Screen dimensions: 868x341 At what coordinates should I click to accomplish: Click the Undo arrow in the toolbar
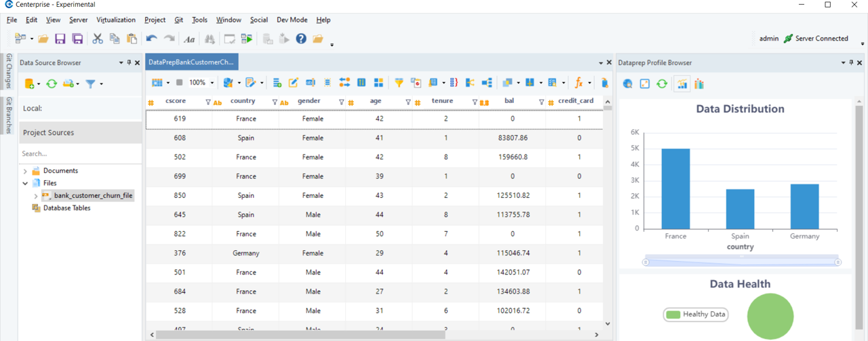151,39
